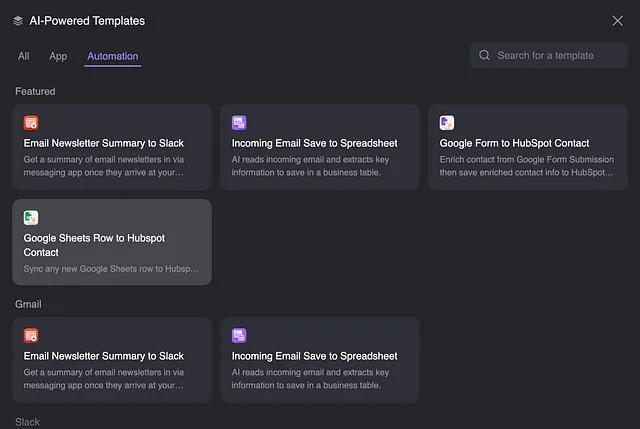Image resolution: width=640 pixels, height=429 pixels.
Task: Open Google Sheets Row to Hubspot Contact title
Action: point(94,245)
